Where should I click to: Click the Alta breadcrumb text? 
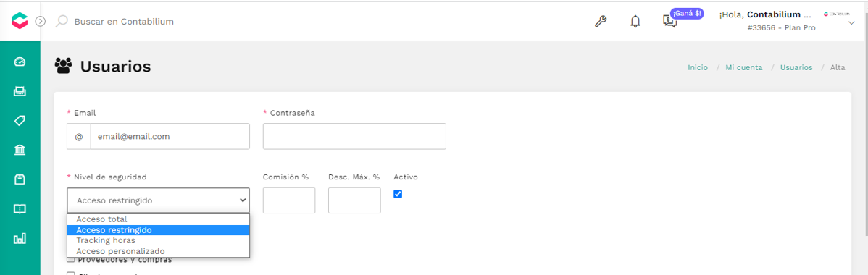coord(838,67)
